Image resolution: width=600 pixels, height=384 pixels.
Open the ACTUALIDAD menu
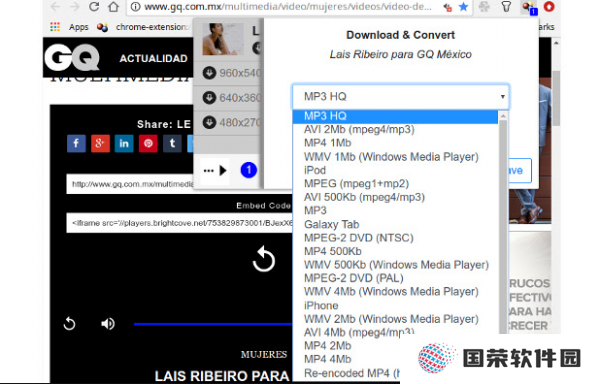pyautogui.click(x=153, y=59)
